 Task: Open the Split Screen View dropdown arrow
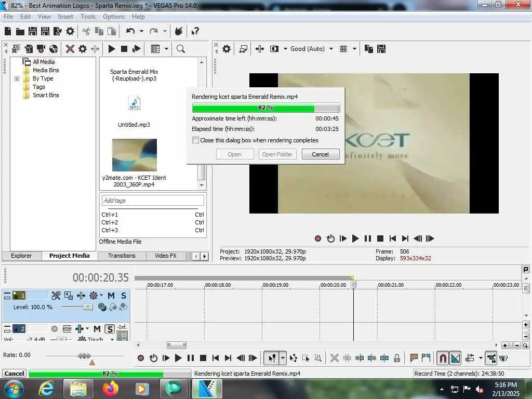285,49
